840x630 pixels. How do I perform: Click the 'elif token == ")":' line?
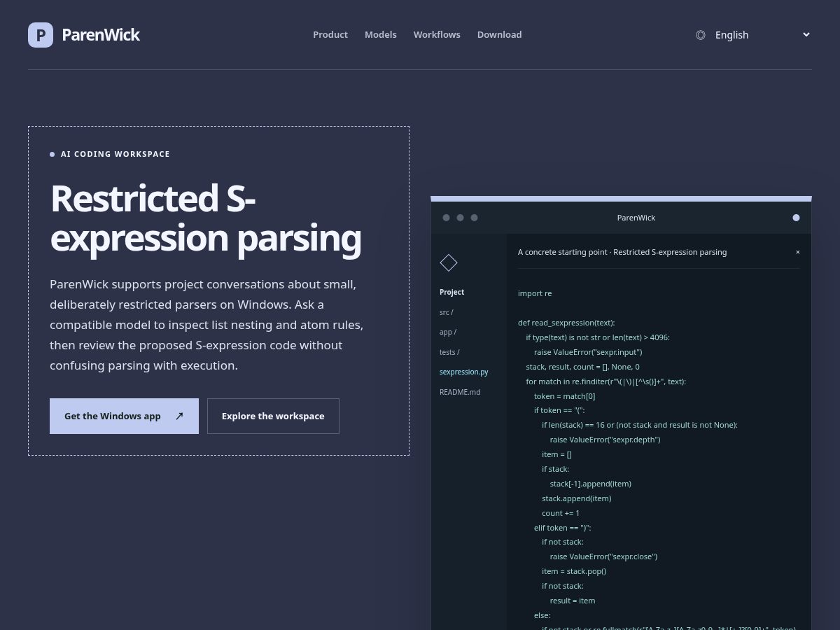[562, 528]
